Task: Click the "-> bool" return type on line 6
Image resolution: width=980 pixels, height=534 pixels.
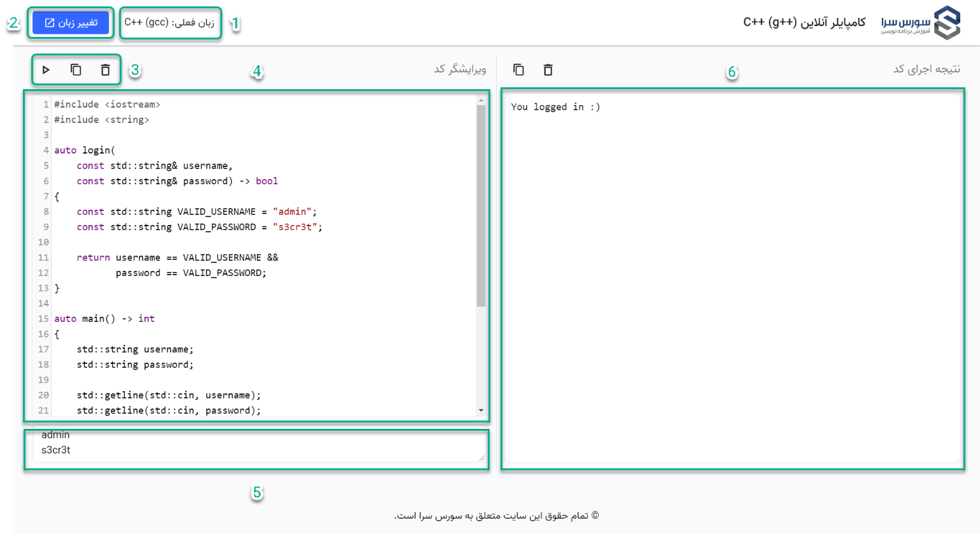Action: pos(259,181)
